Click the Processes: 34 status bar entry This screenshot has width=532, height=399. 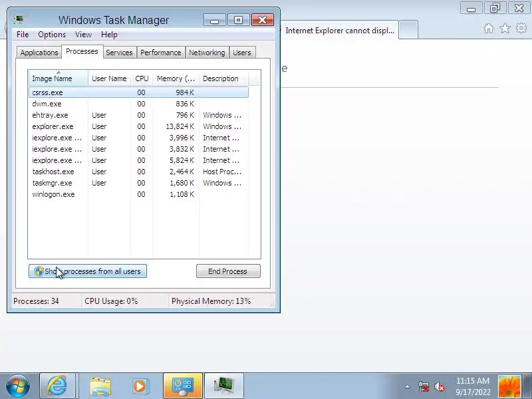point(36,301)
